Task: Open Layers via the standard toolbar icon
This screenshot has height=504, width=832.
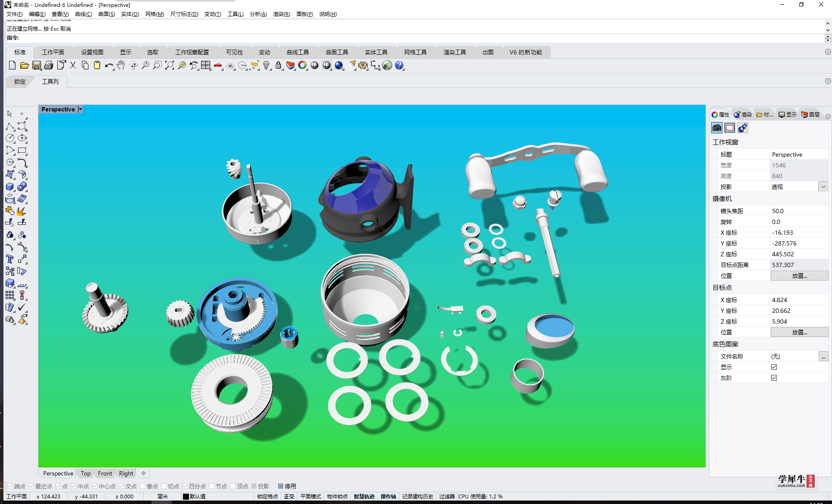Action: point(290,65)
